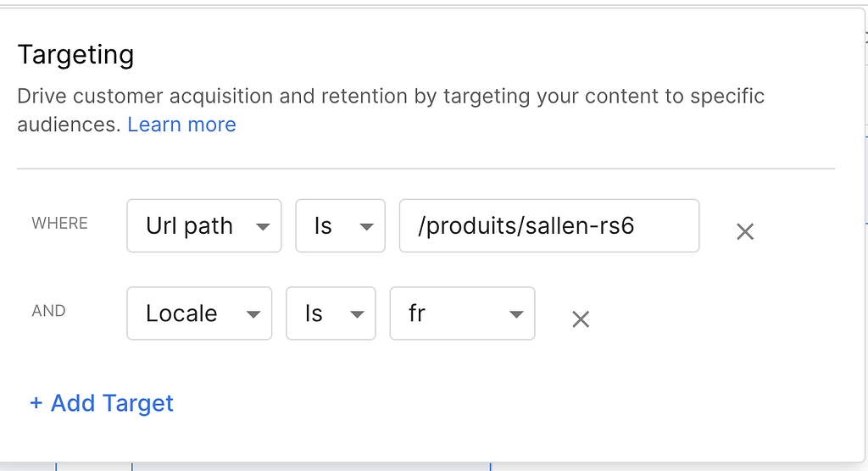Viewport: 868px width, 471px height.
Task: Open the Is operator dropdown in WHERE row
Action: tap(341, 226)
